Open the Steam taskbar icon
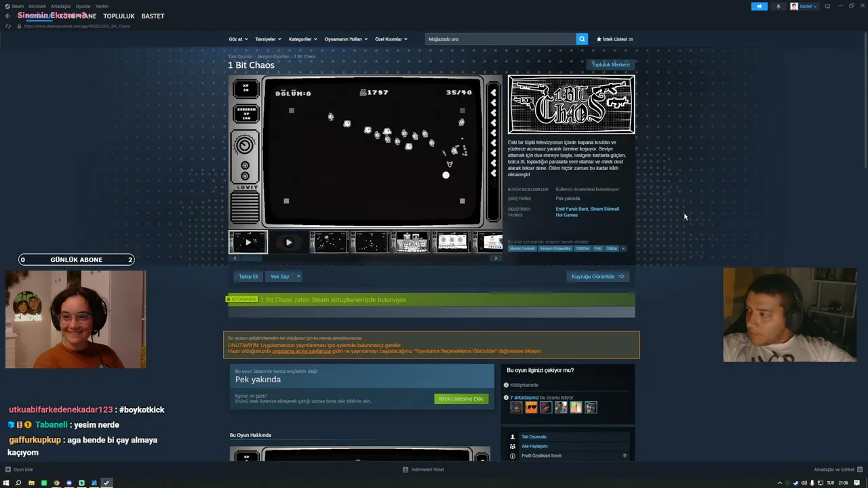Image resolution: width=868 pixels, height=488 pixels. [x=106, y=483]
